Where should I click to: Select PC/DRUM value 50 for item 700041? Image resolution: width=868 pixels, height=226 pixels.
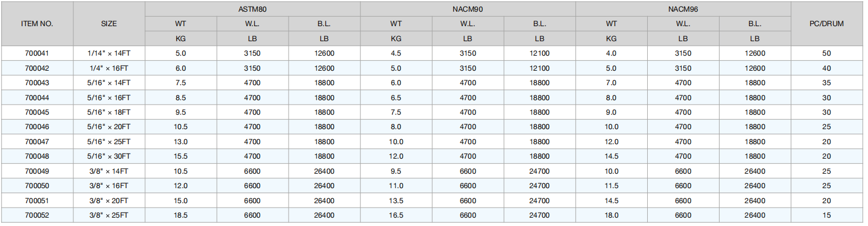point(827,53)
